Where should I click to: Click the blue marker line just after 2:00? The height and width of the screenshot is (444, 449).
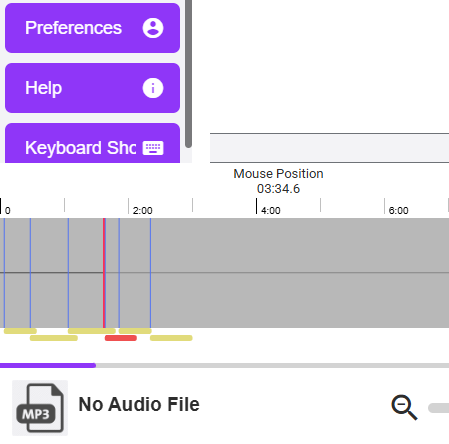150,273
